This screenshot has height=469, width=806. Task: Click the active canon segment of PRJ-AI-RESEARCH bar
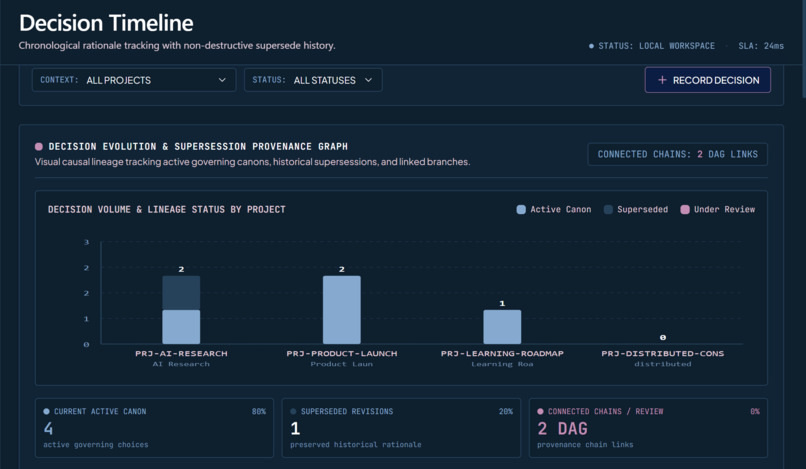tap(181, 327)
